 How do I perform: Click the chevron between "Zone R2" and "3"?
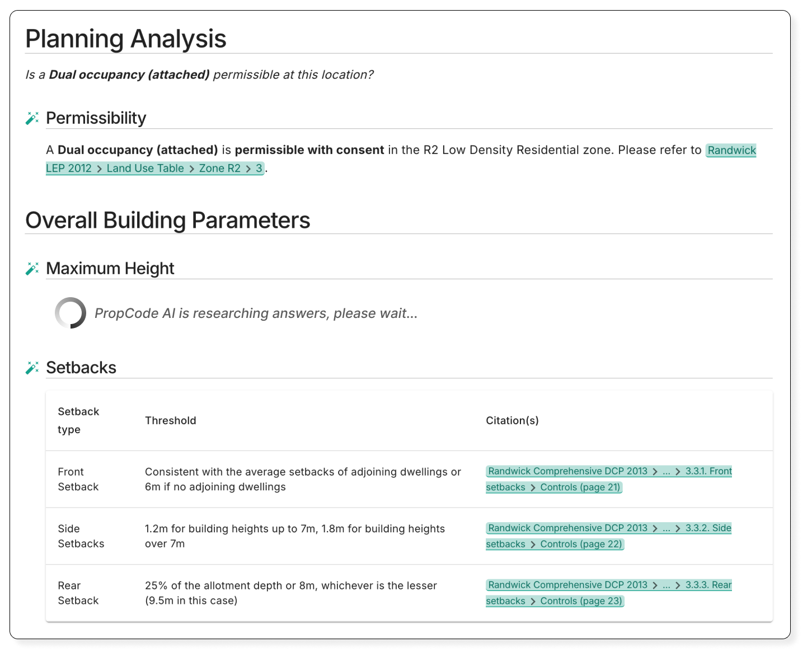point(248,168)
